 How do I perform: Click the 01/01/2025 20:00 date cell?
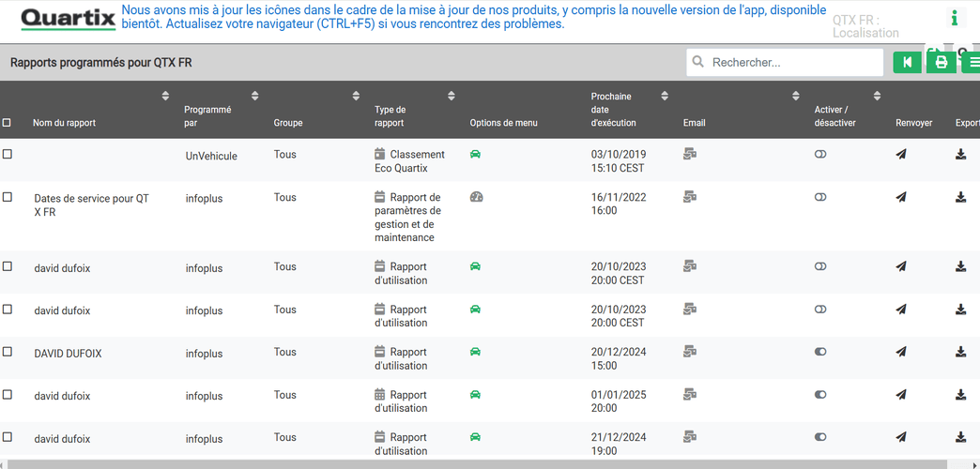(x=619, y=401)
